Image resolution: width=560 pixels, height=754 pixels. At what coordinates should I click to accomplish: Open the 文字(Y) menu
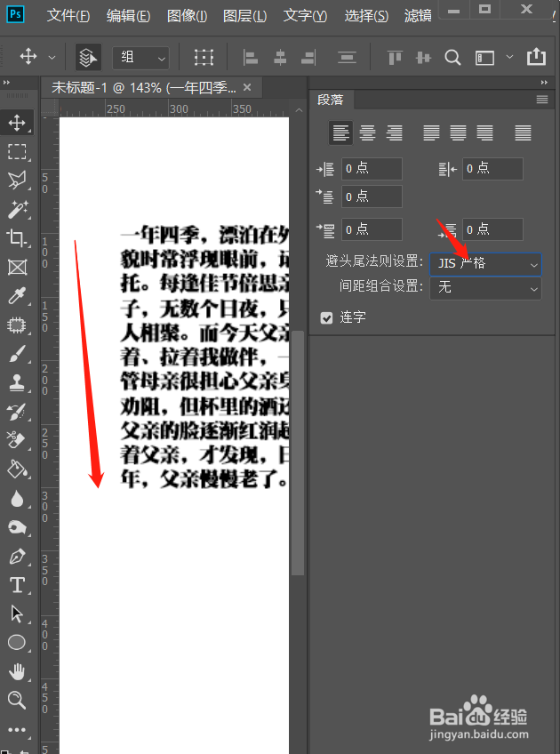tap(305, 16)
